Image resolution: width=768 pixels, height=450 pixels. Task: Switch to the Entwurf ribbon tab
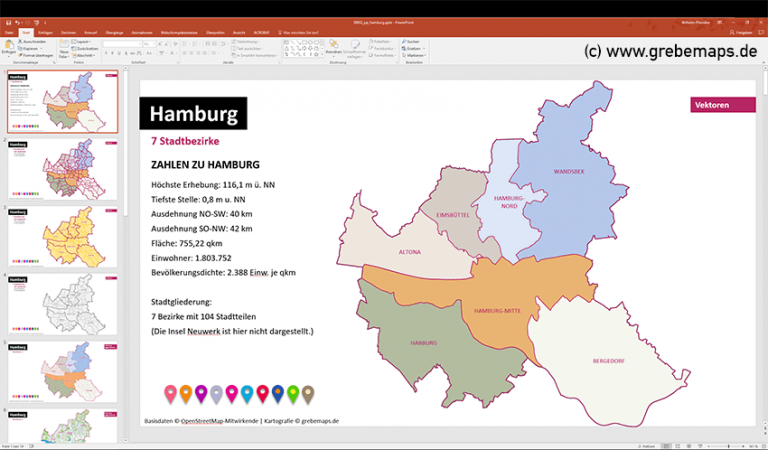point(91,33)
